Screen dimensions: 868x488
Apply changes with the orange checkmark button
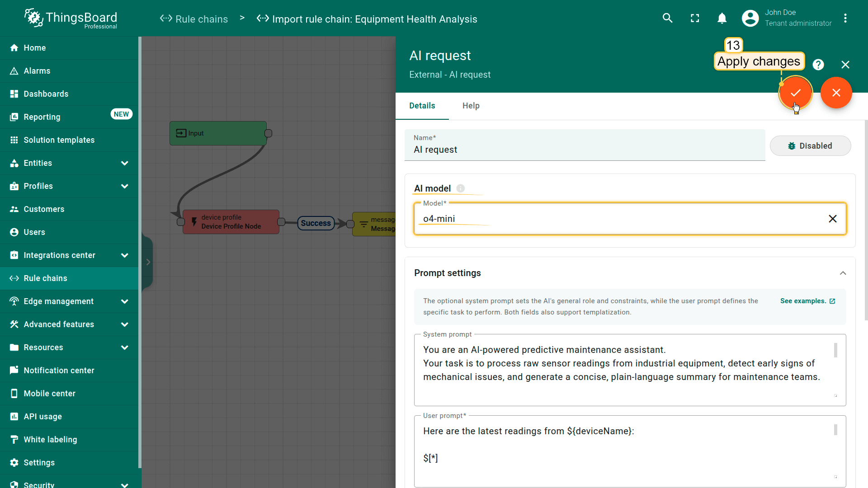(x=796, y=93)
